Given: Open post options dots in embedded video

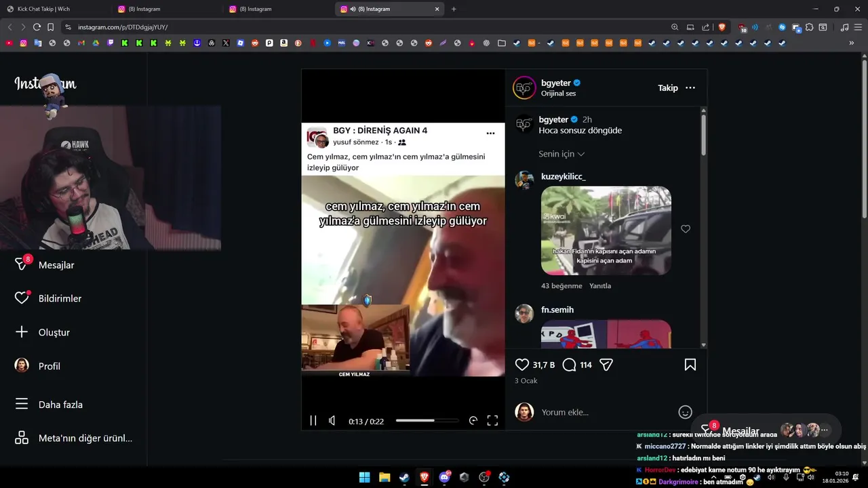Looking at the screenshot, I should (490, 134).
